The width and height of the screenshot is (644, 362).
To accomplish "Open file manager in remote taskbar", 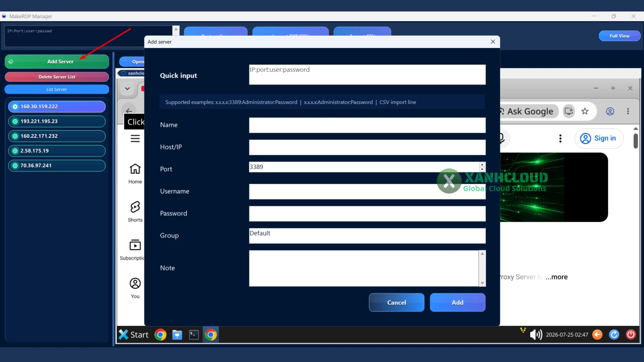I will tap(177, 335).
